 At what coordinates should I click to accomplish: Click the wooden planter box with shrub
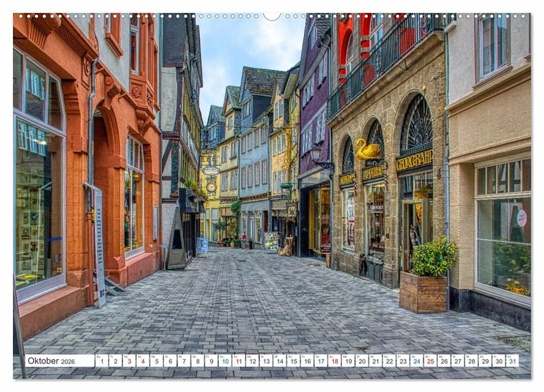click(424, 291)
